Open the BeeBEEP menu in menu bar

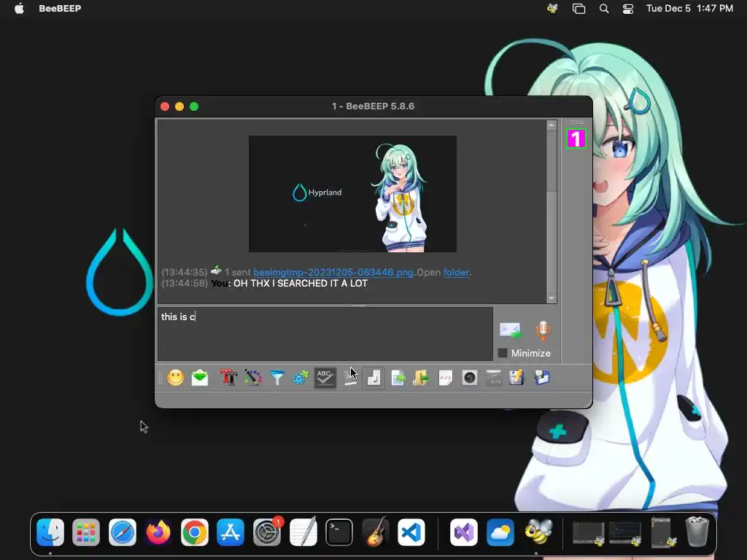pos(60,9)
